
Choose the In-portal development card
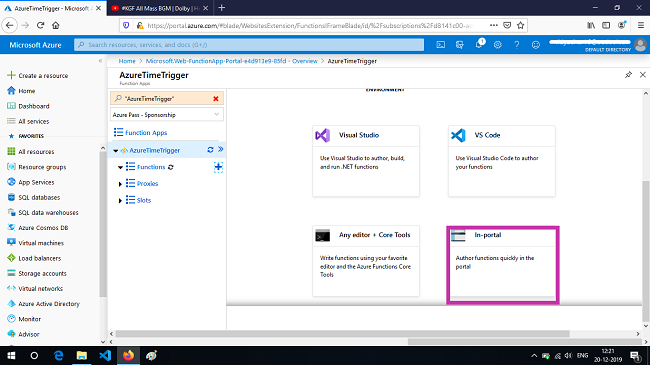503,265
